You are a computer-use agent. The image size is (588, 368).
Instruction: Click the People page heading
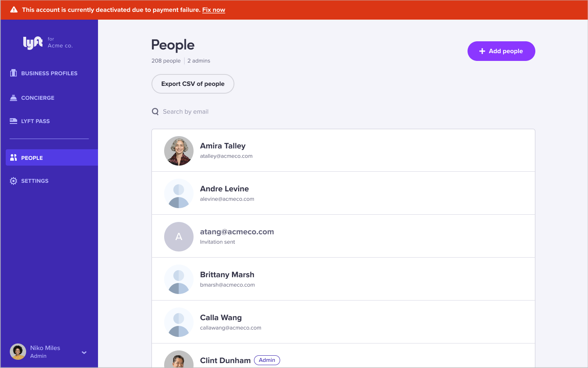point(173,45)
